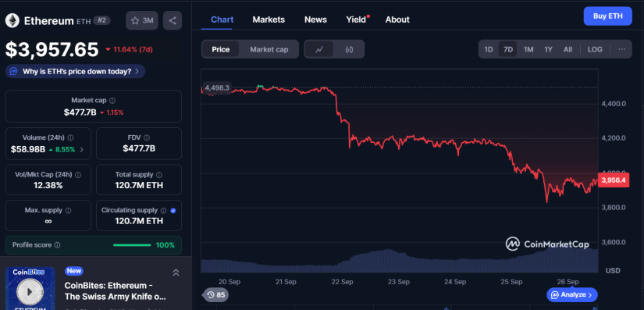Click the $477.7B market cap value

[x=80, y=112]
